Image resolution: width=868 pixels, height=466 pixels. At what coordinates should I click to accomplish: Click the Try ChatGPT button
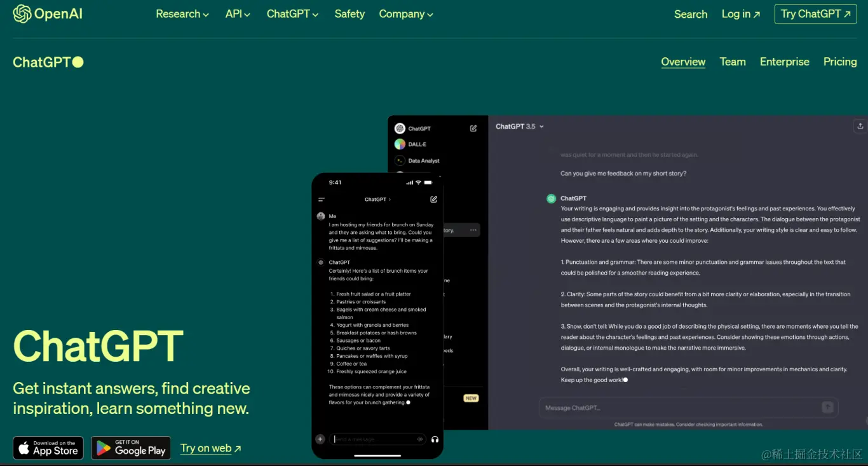point(816,14)
